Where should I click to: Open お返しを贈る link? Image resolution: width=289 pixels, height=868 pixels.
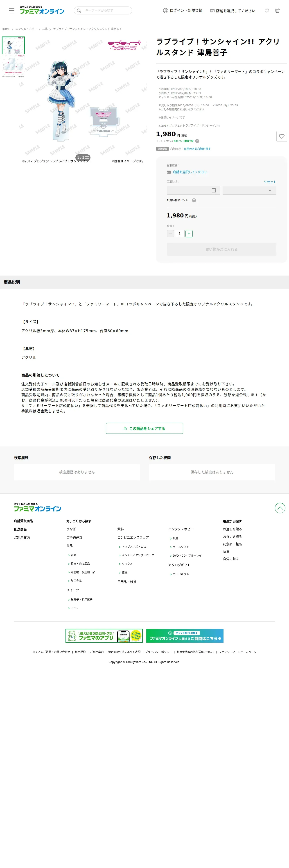(x=232, y=529)
